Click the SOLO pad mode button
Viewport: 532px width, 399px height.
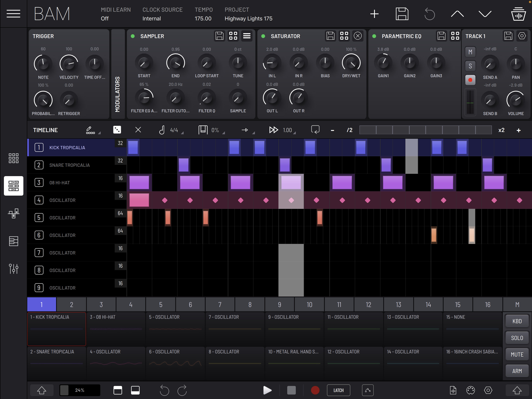click(517, 338)
